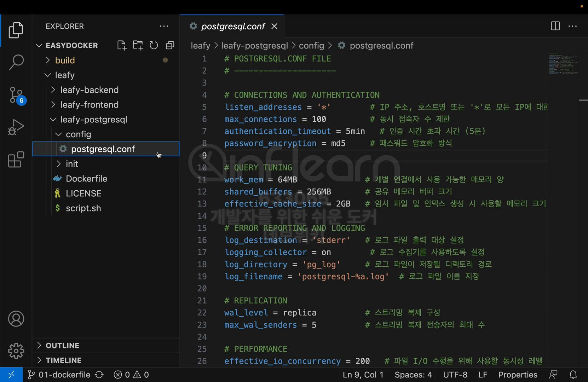Click the config breadcrumb

click(311, 46)
